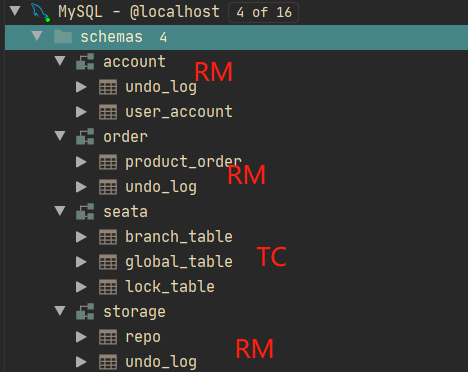
Task: Click the account schema icon
Action: pos(85,62)
